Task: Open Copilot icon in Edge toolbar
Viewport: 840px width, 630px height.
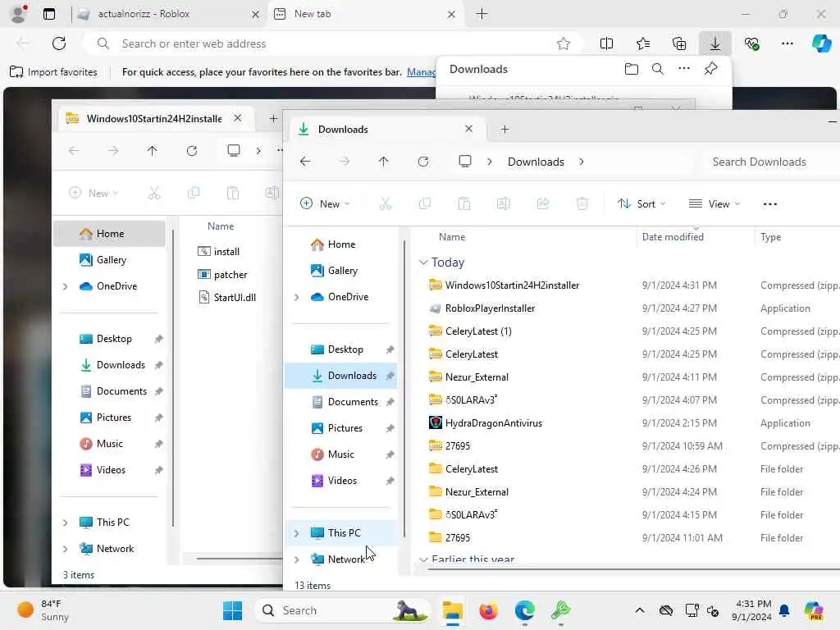Action: pyautogui.click(x=821, y=43)
